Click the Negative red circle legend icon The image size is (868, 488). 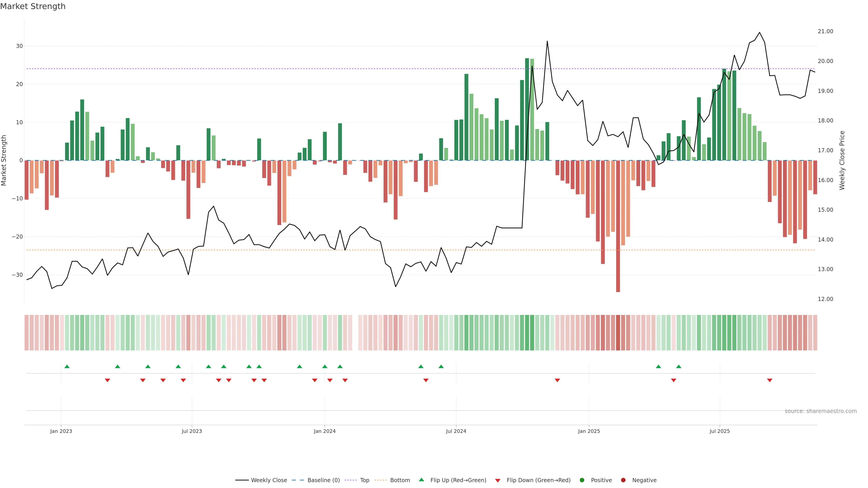(x=623, y=480)
